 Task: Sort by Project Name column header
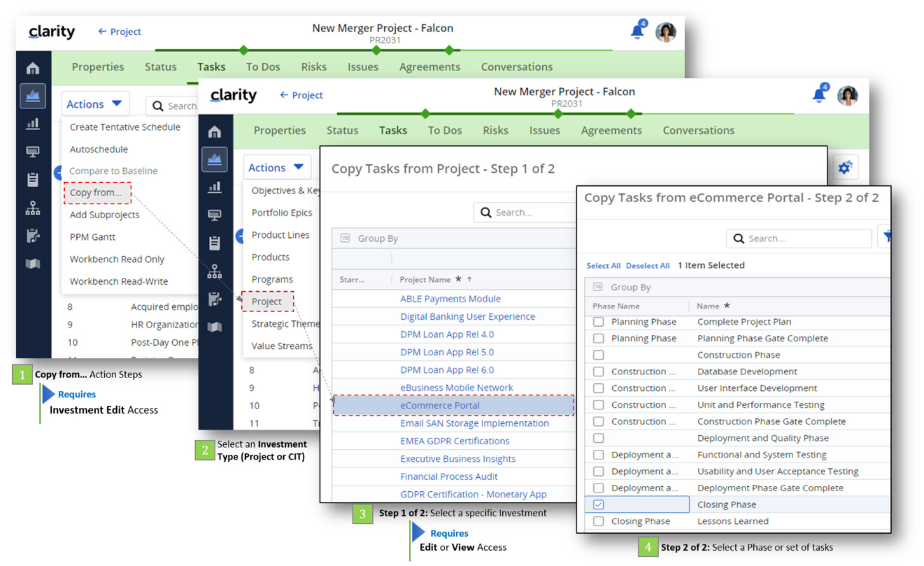click(425, 279)
